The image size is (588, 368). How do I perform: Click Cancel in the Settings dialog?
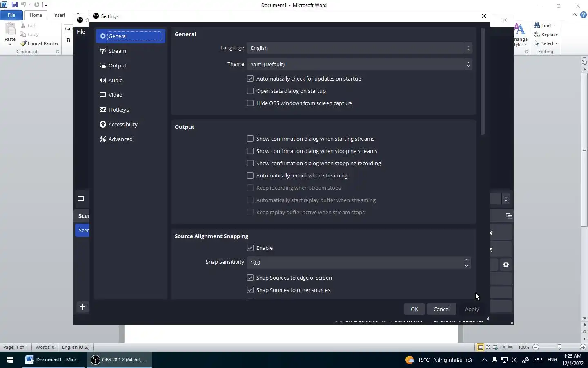[441, 309]
